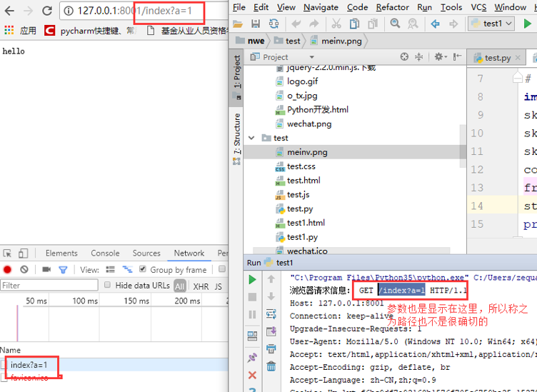Rerun test1 using green play in Run panel

point(252,279)
